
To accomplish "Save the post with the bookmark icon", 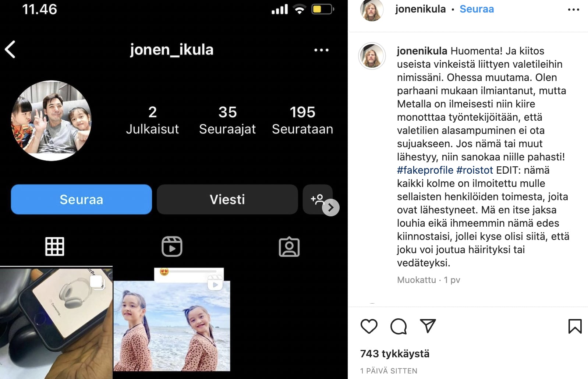I will pyautogui.click(x=575, y=326).
